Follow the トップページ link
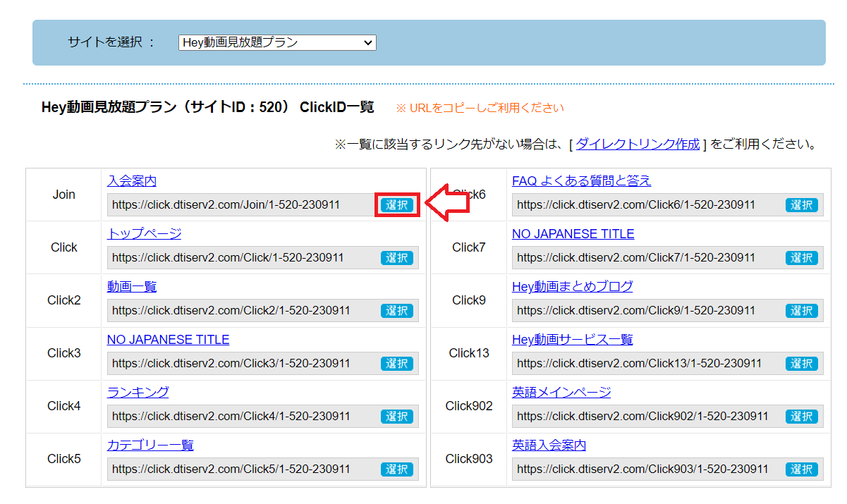 144,234
